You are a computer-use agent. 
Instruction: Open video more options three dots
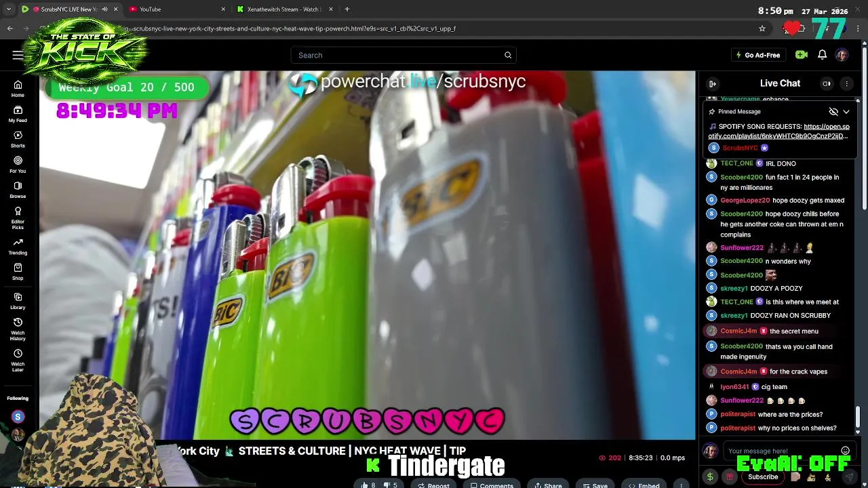click(x=682, y=485)
